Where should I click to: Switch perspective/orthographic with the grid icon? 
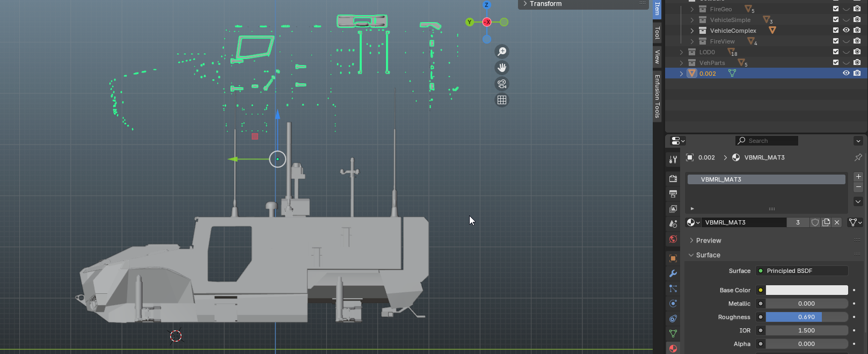pos(502,100)
